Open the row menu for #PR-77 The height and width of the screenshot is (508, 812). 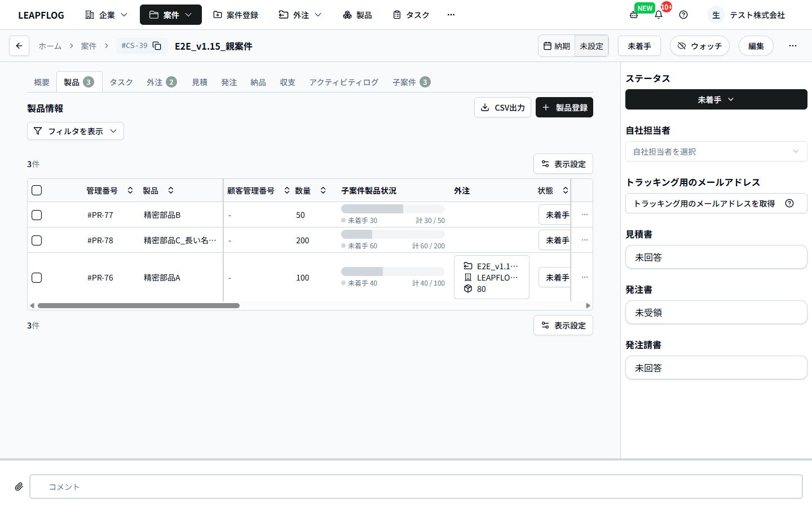pos(585,214)
